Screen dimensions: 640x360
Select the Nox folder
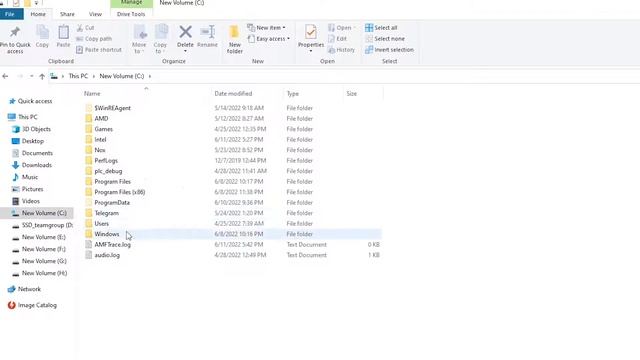tap(95, 150)
